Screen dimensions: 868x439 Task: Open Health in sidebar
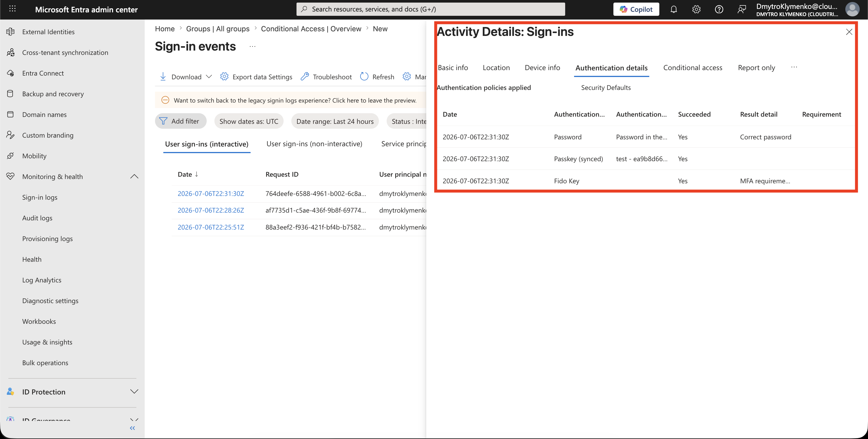coord(32,259)
